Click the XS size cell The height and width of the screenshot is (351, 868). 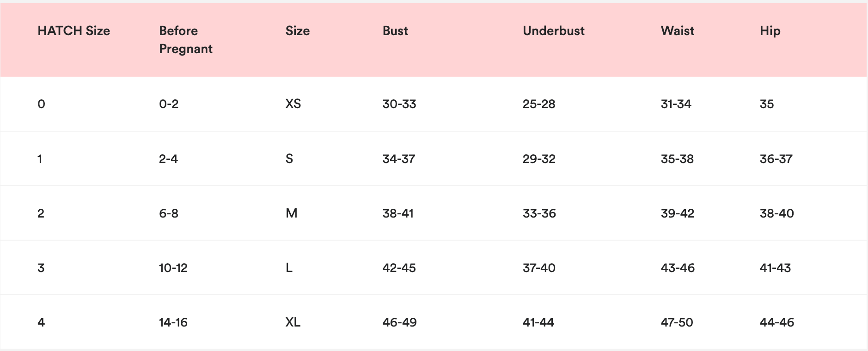(293, 103)
